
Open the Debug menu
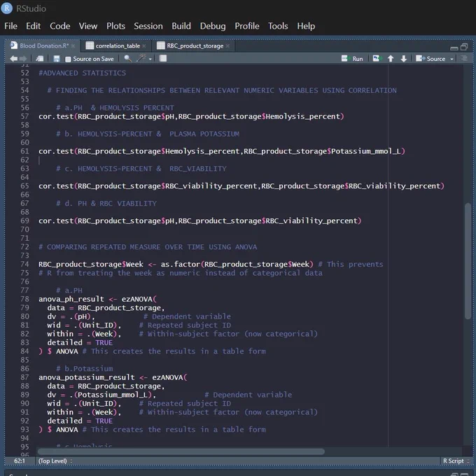tap(213, 26)
